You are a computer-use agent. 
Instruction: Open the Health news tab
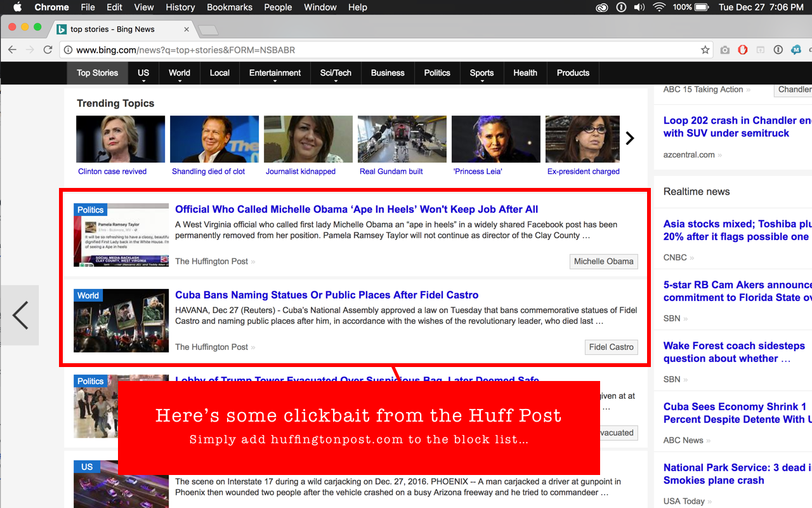coord(525,73)
